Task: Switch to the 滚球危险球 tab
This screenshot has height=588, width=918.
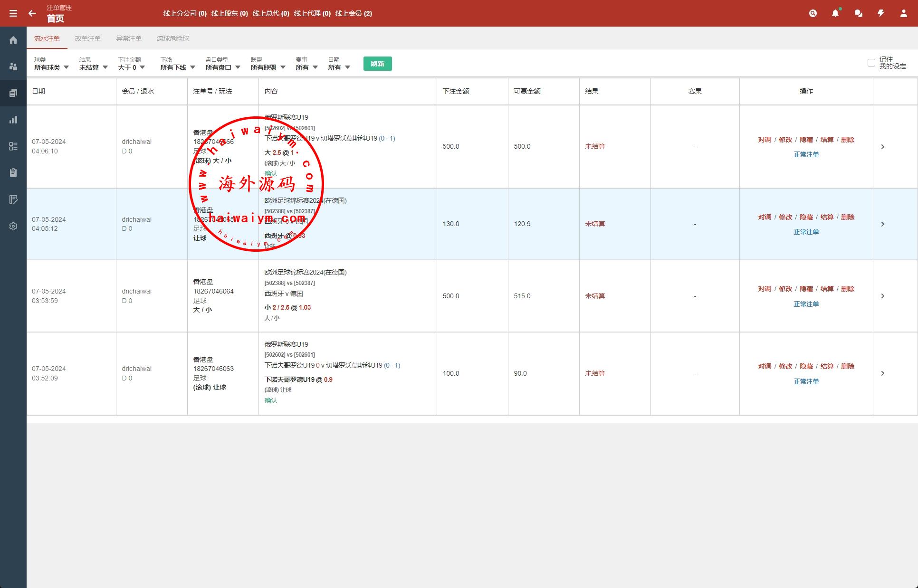Action: point(173,38)
